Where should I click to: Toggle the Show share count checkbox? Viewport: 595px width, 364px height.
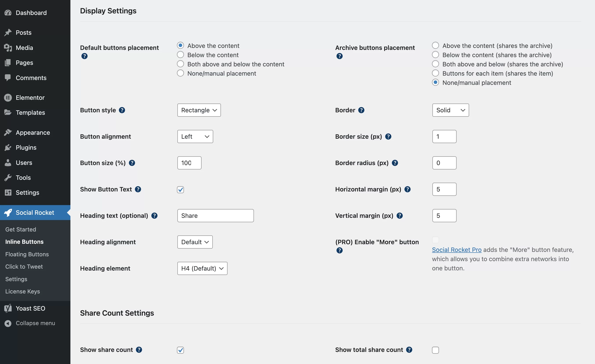pos(180,350)
